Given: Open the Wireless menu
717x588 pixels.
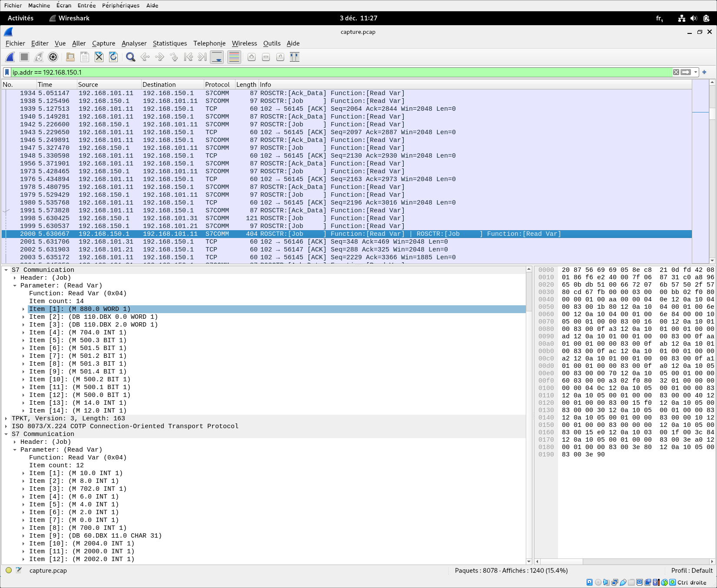Looking at the screenshot, I should [244, 43].
